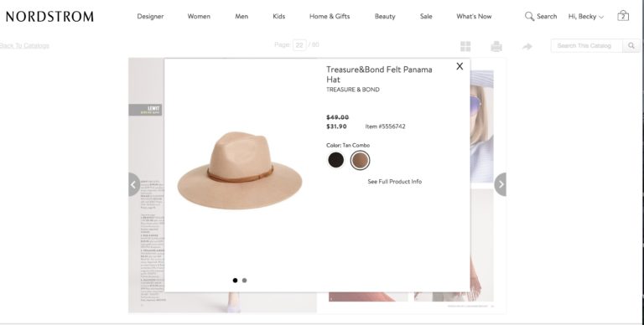Click the Search This Catalog field

586,45
